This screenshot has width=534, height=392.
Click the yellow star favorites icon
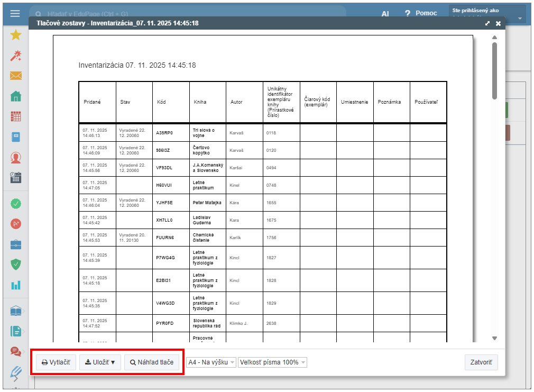tap(15, 35)
